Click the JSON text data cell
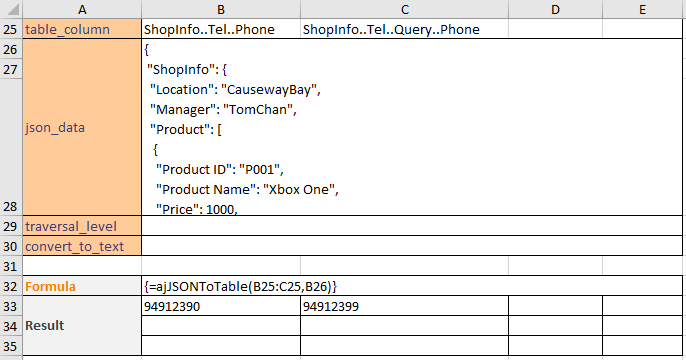This screenshot has width=686, height=360. [x=412, y=127]
